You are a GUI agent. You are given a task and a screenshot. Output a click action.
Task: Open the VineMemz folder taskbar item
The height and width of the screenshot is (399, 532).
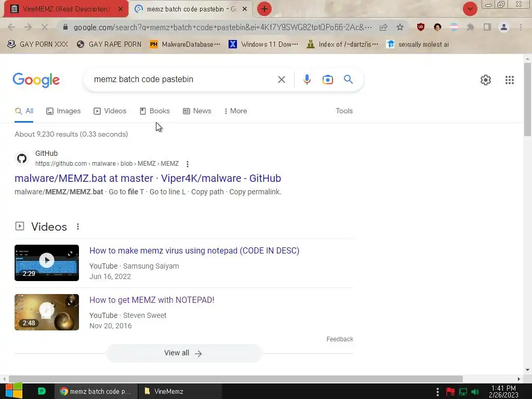(180, 392)
